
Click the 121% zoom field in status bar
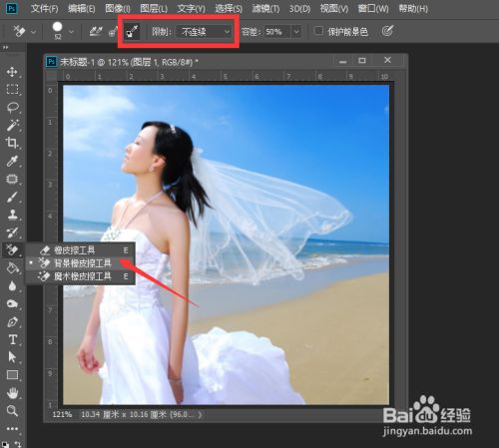point(62,414)
